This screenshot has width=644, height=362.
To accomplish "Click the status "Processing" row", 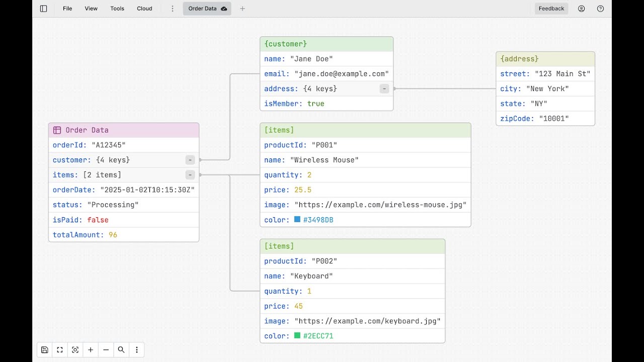I will [x=124, y=205].
